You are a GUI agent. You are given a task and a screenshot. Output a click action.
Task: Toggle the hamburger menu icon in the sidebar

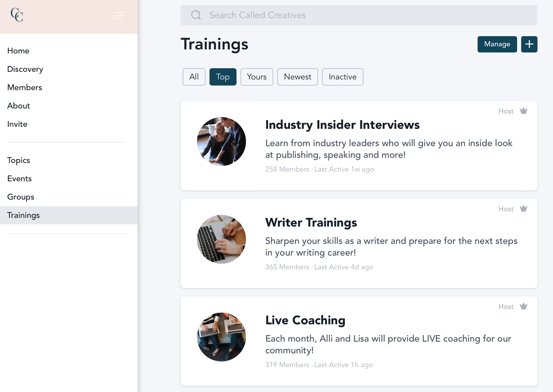point(119,16)
